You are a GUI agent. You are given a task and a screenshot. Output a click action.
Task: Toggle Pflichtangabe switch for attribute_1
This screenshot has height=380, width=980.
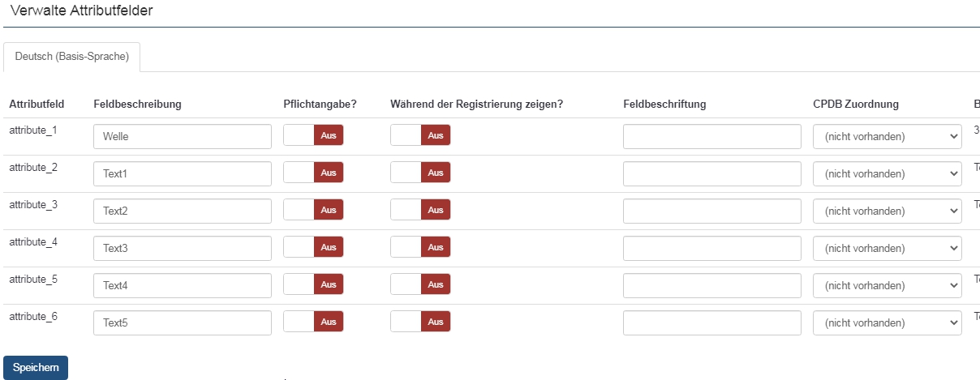[x=313, y=135]
